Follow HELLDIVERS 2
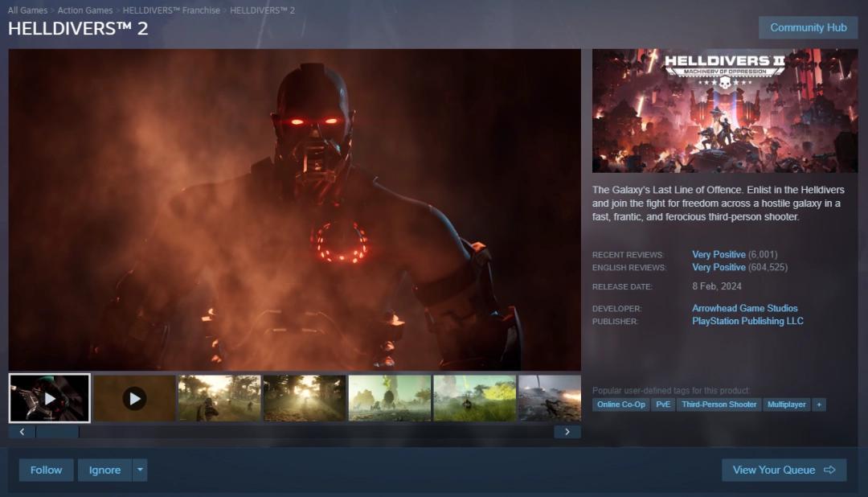 (x=46, y=470)
